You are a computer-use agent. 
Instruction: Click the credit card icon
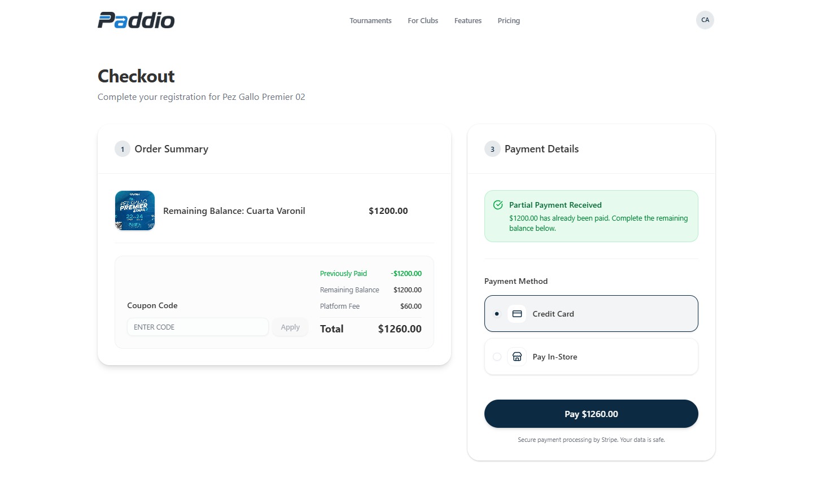(517, 314)
